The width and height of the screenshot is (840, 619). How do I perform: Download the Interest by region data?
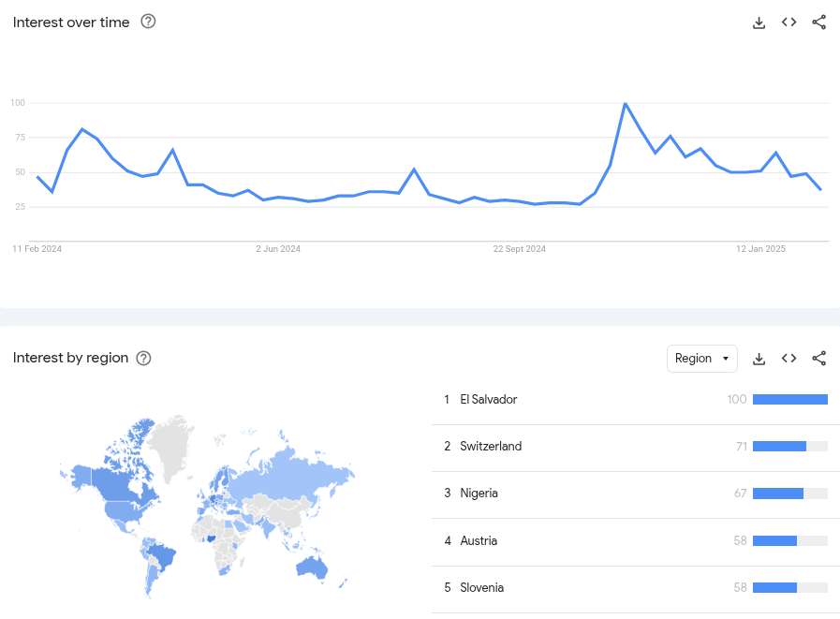click(759, 358)
